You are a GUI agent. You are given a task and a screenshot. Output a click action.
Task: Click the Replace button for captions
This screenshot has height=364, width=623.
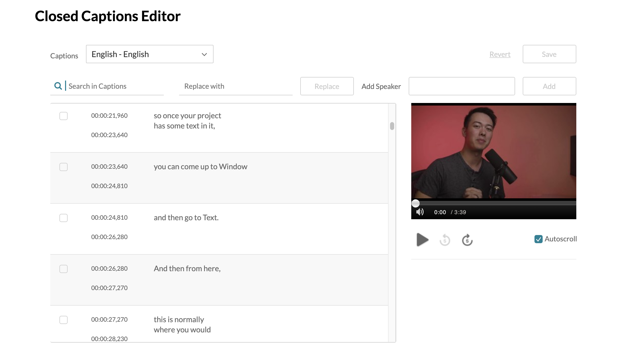(327, 86)
